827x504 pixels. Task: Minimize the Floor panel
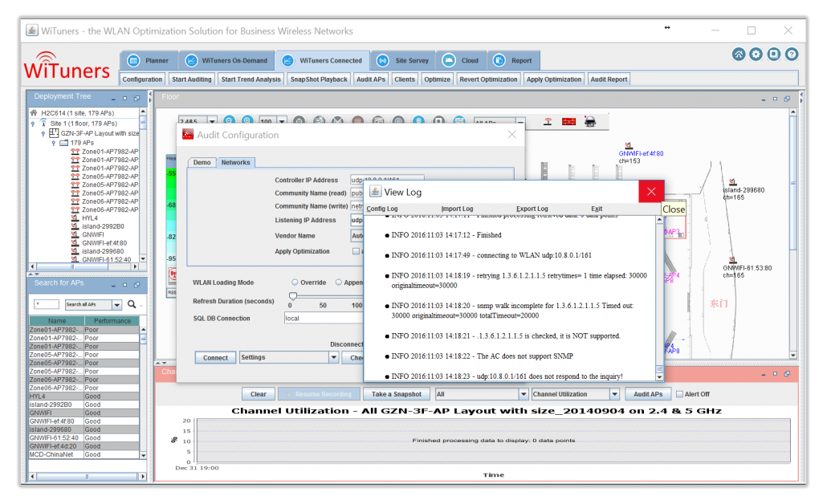point(764,99)
